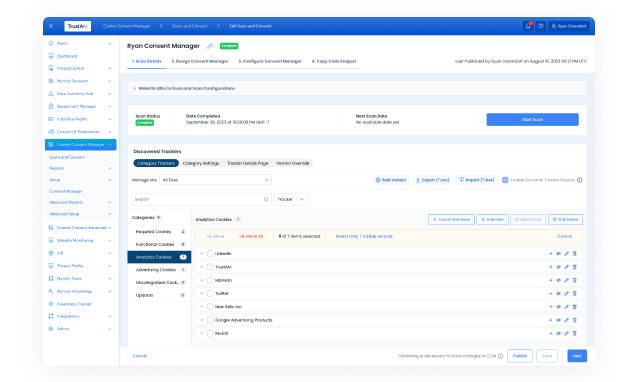The image size is (639, 382).
Task: Check the New Relic Inc. checkbox
Action: click(x=210, y=307)
